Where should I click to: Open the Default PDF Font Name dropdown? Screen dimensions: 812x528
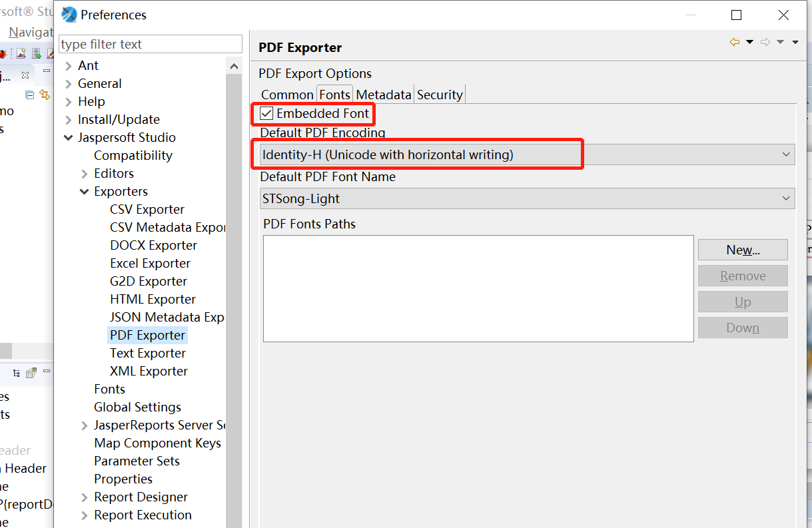pyautogui.click(x=527, y=198)
